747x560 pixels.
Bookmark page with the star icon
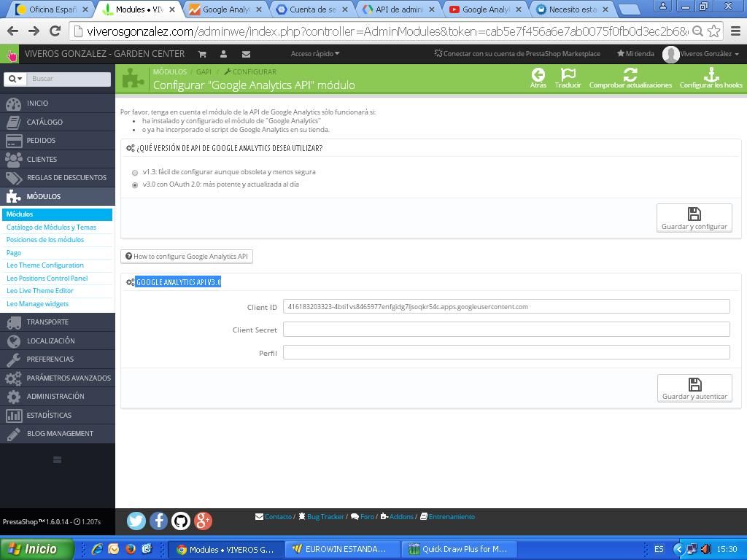pyautogui.click(x=713, y=31)
